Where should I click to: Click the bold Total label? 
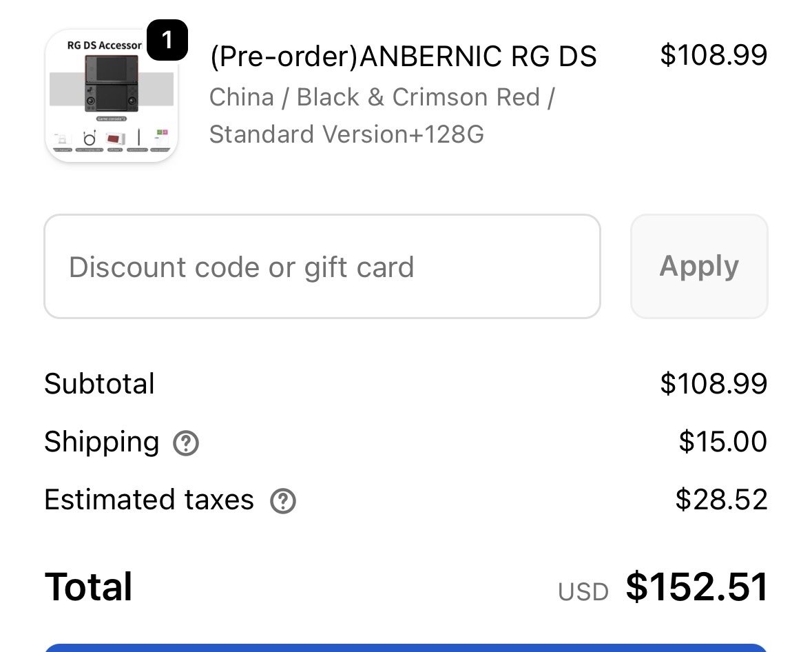point(88,587)
